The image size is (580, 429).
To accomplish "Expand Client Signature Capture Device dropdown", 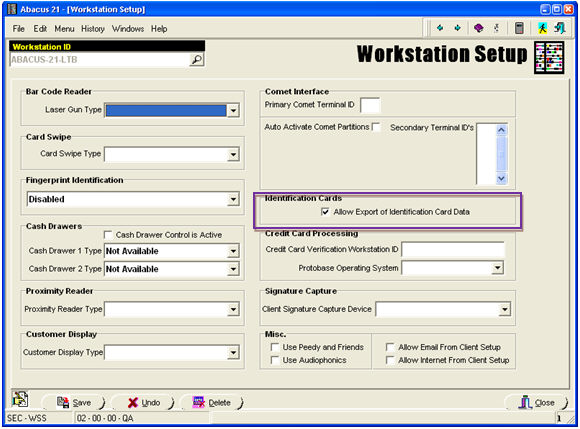I will click(505, 309).
